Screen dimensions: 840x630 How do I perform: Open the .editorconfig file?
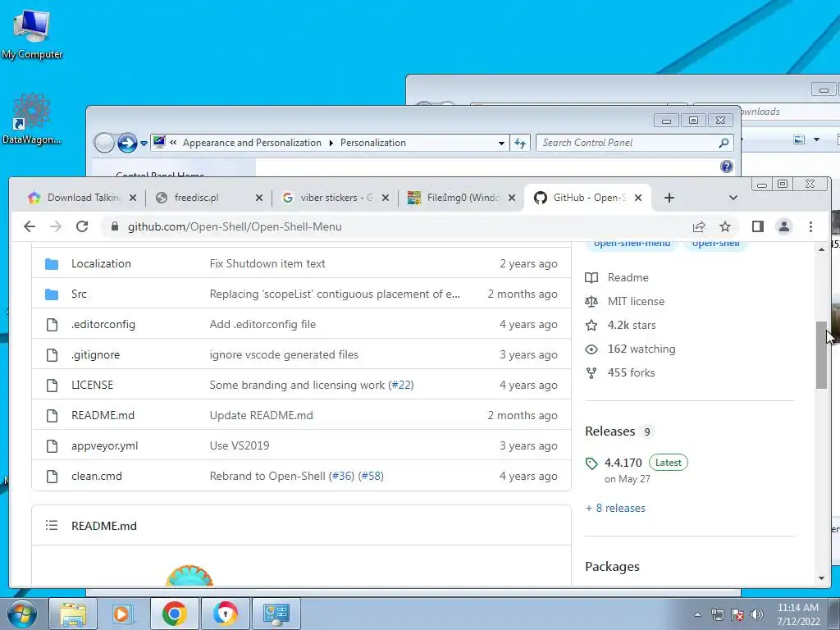[x=103, y=324]
